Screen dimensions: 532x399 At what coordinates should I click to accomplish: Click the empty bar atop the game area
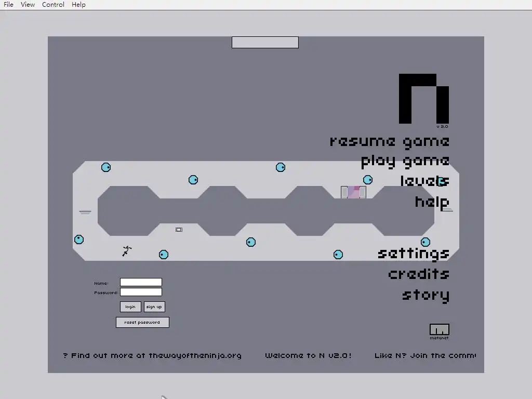[x=265, y=43]
